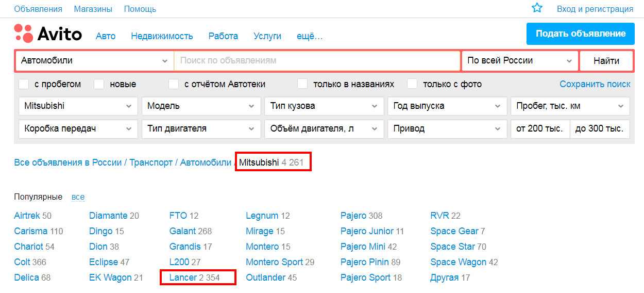This screenshot has width=644, height=293.
Task: Click the 'Поиск по объявлениям' search field
Action: click(x=317, y=60)
